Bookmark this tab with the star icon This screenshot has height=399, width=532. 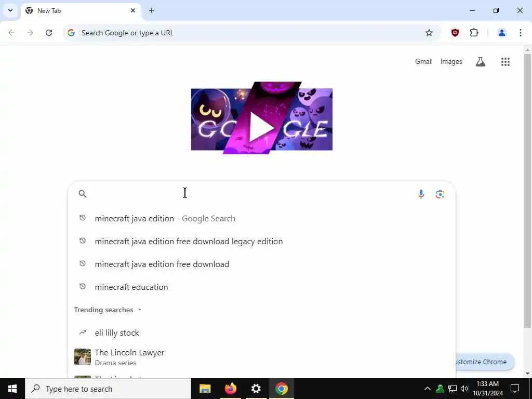pyautogui.click(x=429, y=33)
